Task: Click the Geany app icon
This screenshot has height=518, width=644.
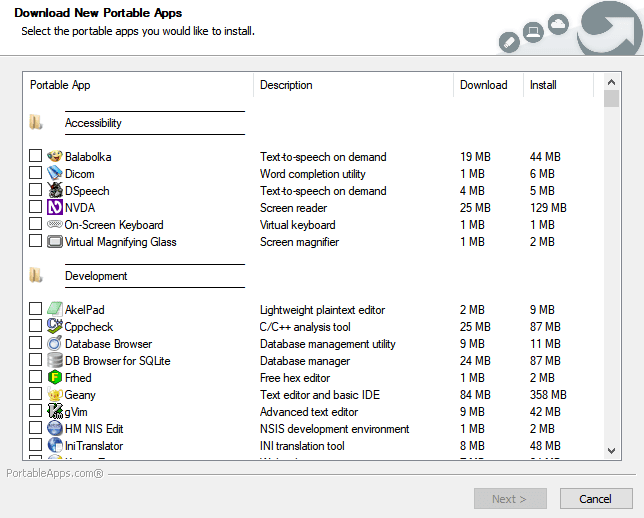Action: (x=55, y=395)
